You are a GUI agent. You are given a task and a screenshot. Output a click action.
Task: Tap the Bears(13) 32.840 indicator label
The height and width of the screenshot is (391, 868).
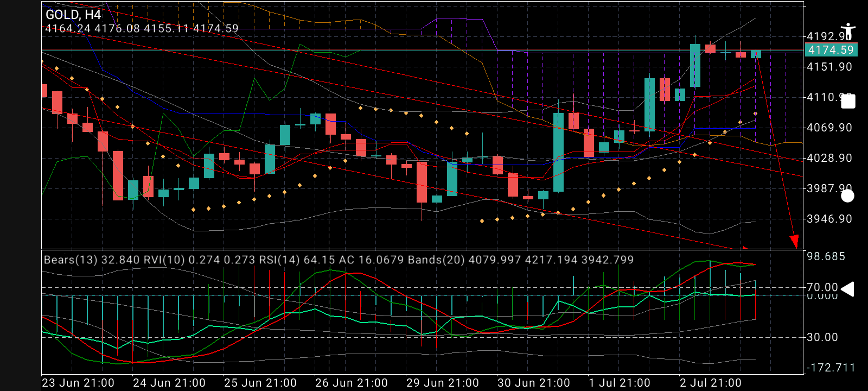[x=92, y=260]
